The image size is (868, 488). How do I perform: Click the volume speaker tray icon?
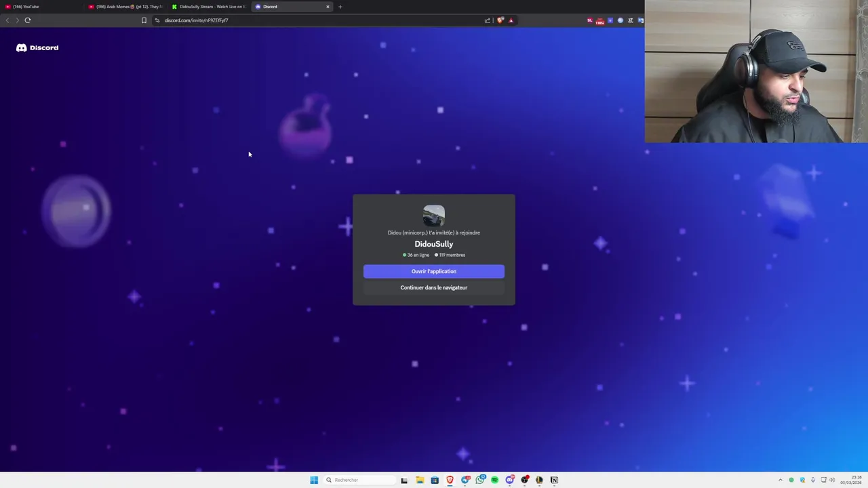(x=832, y=480)
